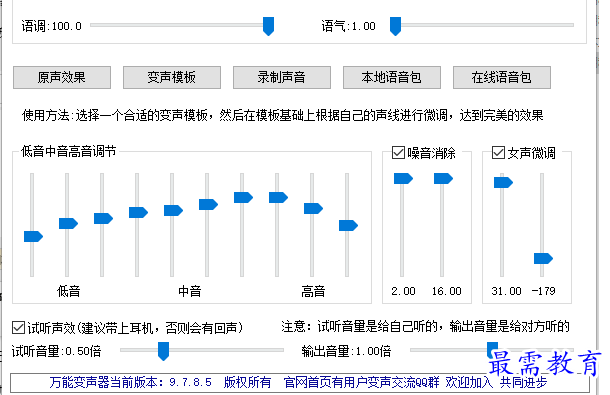The height and width of the screenshot is (395, 610).
Task: Click the 语气 slider handle
Action: pyautogui.click(x=395, y=26)
